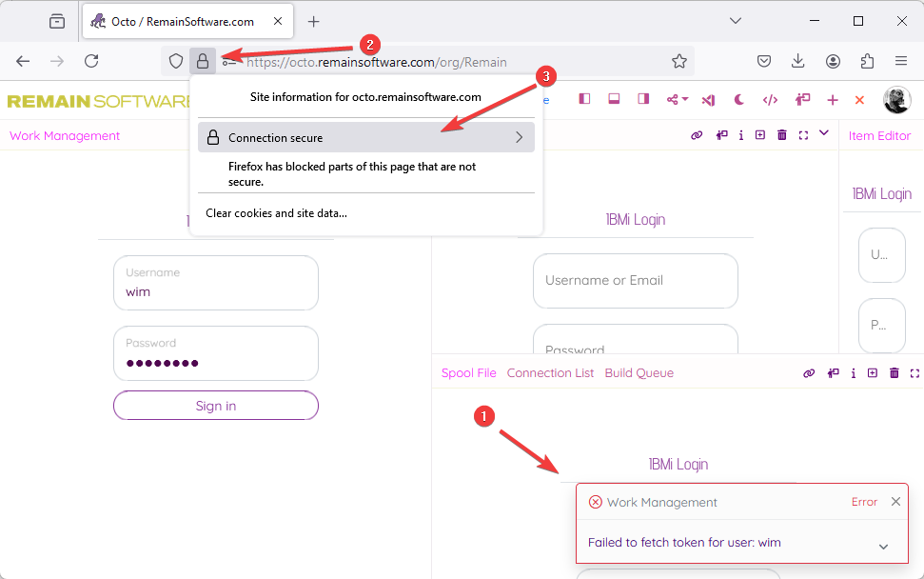The width and height of the screenshot is (924, 579).
Task: Open the tracking protection shield icon
Action: pos(176,61)
